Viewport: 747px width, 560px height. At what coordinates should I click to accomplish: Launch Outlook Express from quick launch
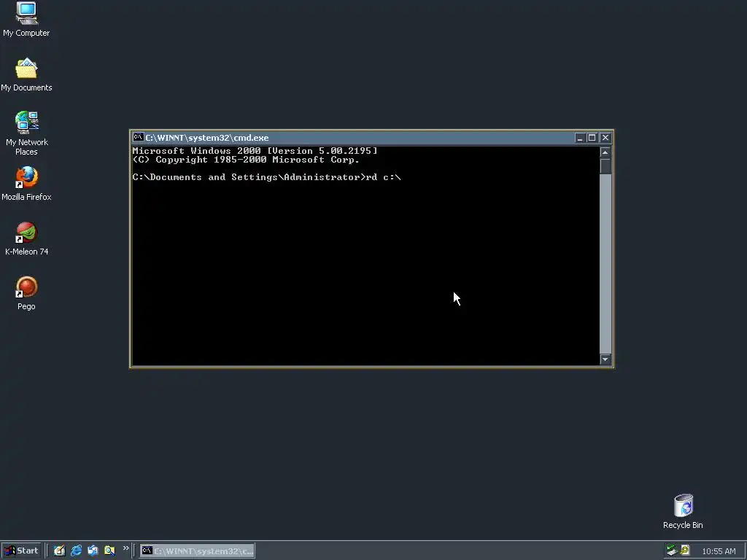[x=93, y=551]
